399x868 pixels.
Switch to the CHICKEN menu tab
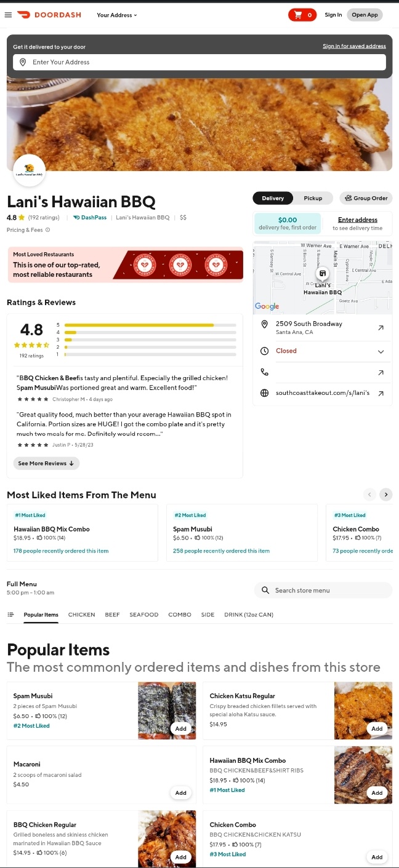coord(81,615)
